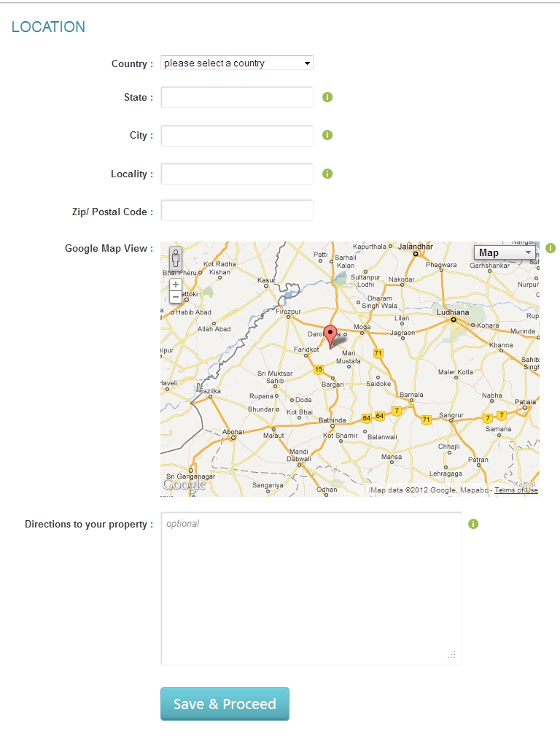
Task: Select the Street View pegman icon
Action: (176, 258)
